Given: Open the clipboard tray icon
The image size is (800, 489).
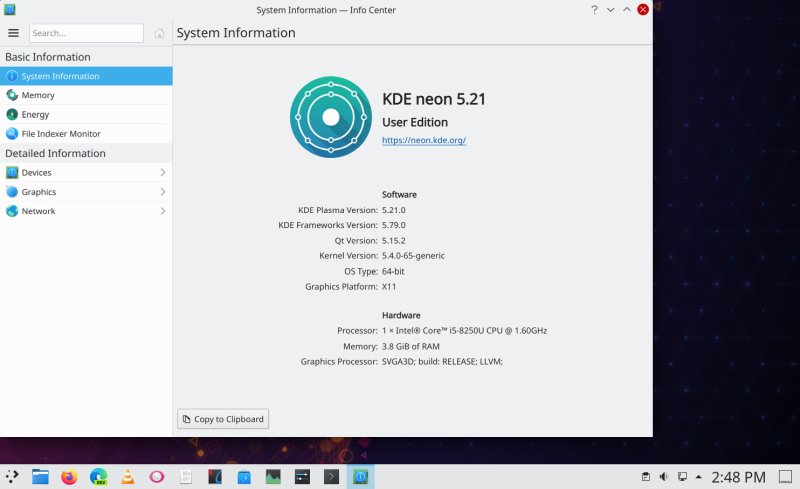Looking at the screenshot, I should coord(645,477).
